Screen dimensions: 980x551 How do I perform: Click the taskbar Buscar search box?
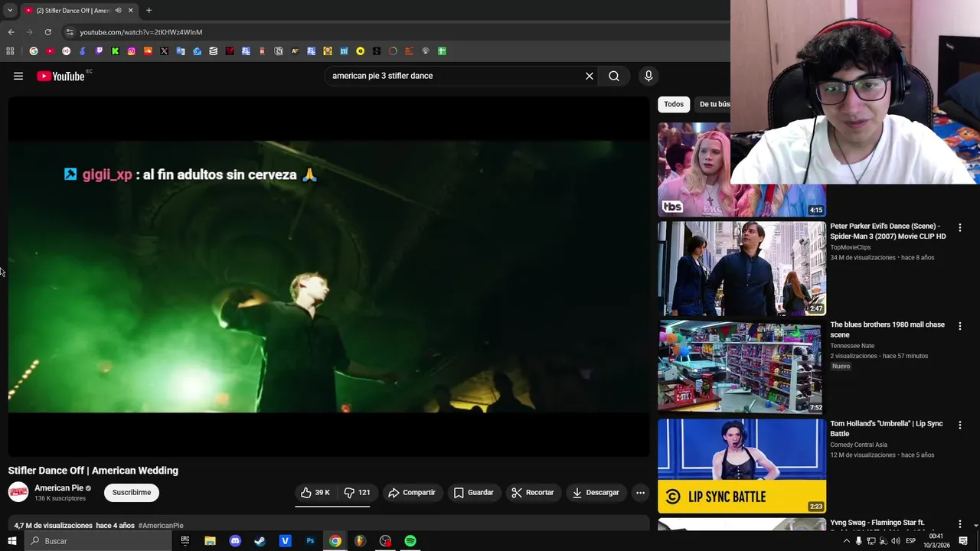pyautogui.click(x=98, y=541)
